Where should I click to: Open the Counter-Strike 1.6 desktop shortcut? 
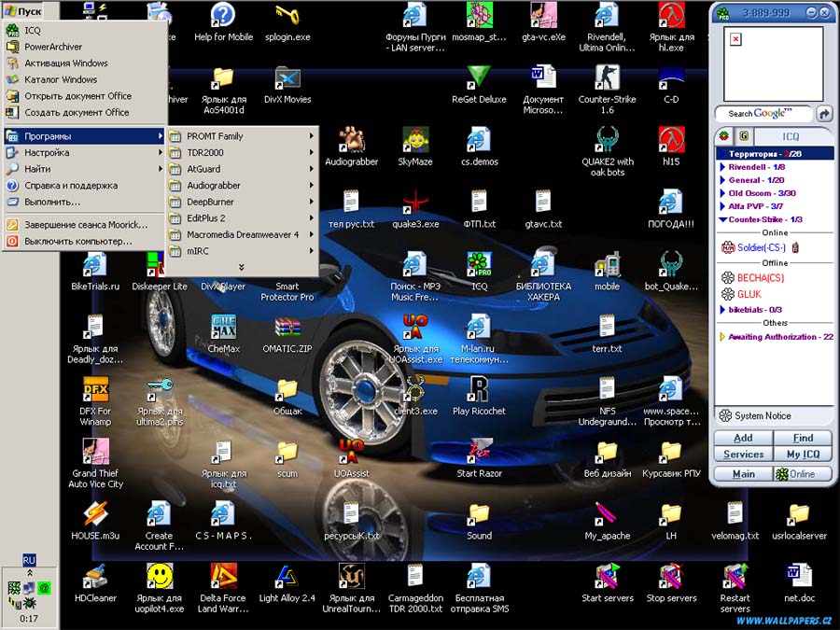[x=608, y=77]
